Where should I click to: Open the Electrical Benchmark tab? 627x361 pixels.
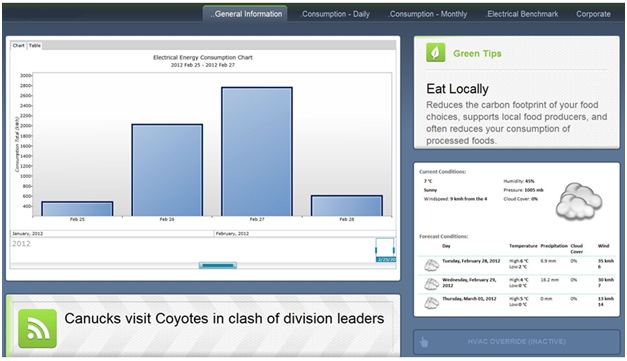(x=522, y=14)
